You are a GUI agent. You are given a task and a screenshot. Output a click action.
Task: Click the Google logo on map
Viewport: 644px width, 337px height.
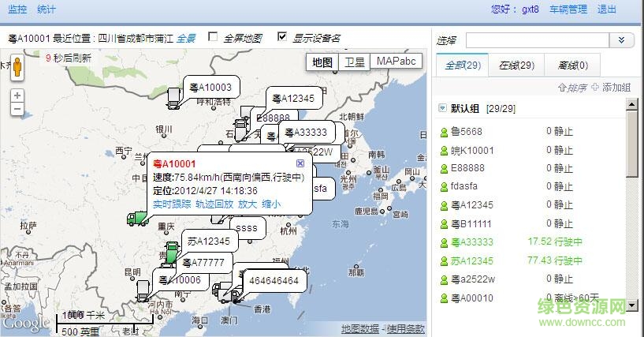(26, 323)
